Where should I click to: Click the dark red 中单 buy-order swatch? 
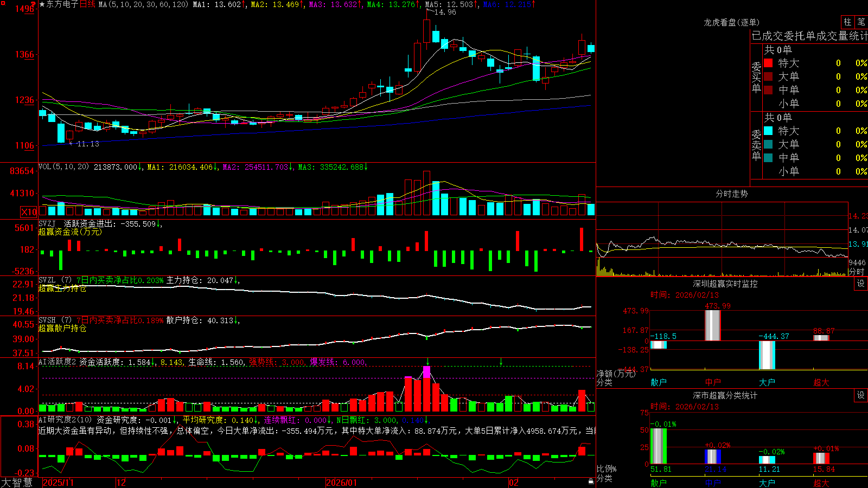[768, 90]
